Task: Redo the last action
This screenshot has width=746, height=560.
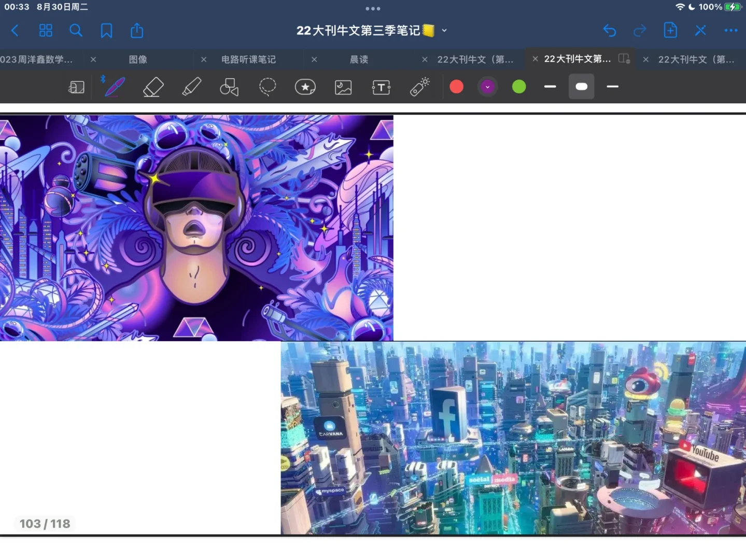Action: pyautogui.click(x=640, y=31)
